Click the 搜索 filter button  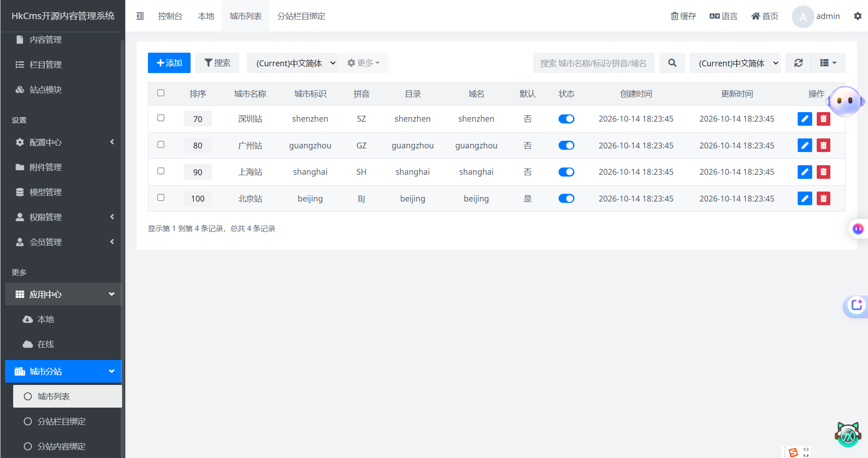point(217,63)
